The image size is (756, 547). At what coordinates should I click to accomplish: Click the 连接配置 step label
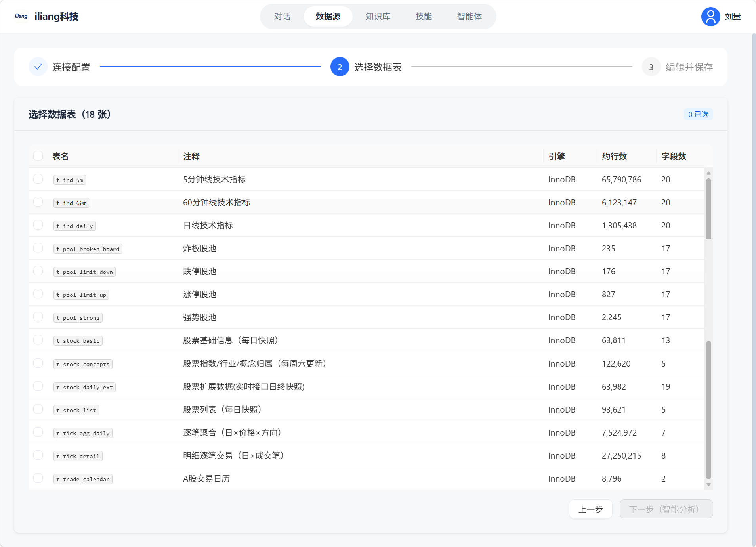coord(71,67)
